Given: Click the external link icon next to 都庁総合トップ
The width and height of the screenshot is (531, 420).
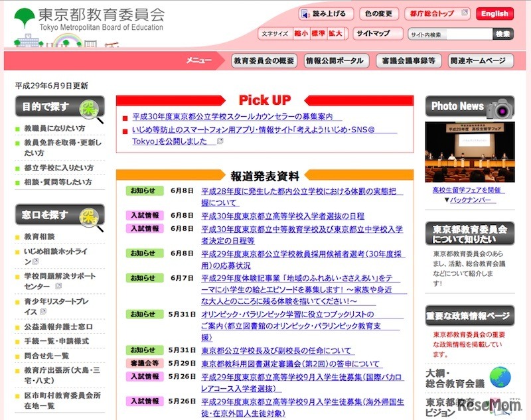Looking at the screenshot, I should pyautogui.click(x=463, y=13).
